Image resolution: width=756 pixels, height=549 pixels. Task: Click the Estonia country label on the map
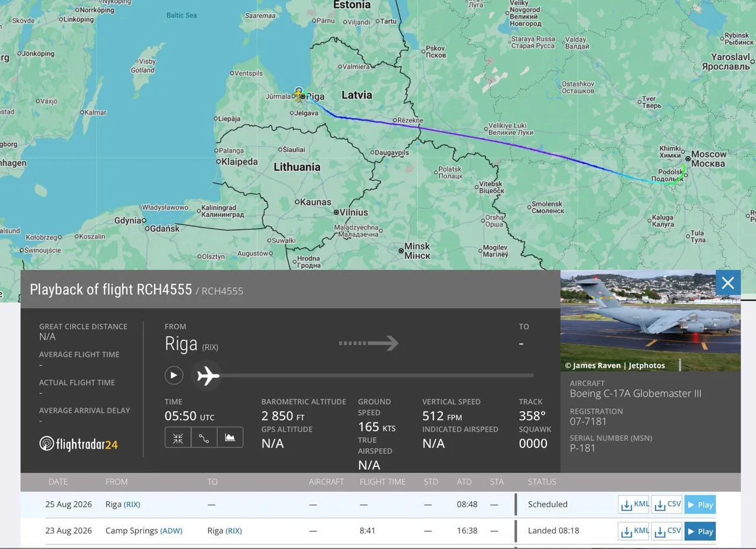352,5
